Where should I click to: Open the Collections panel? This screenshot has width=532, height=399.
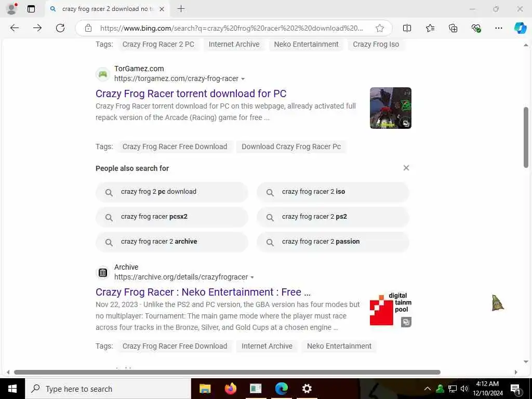[453, 28]
